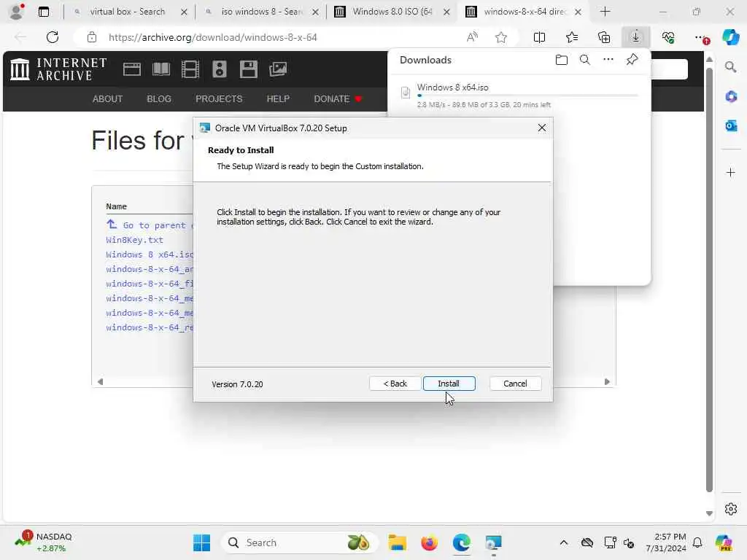Image resolution: width=747 pixels, height=560 pixels.
Task: Switch to virtual box - Search tab
Action: (x=128, y=12)
